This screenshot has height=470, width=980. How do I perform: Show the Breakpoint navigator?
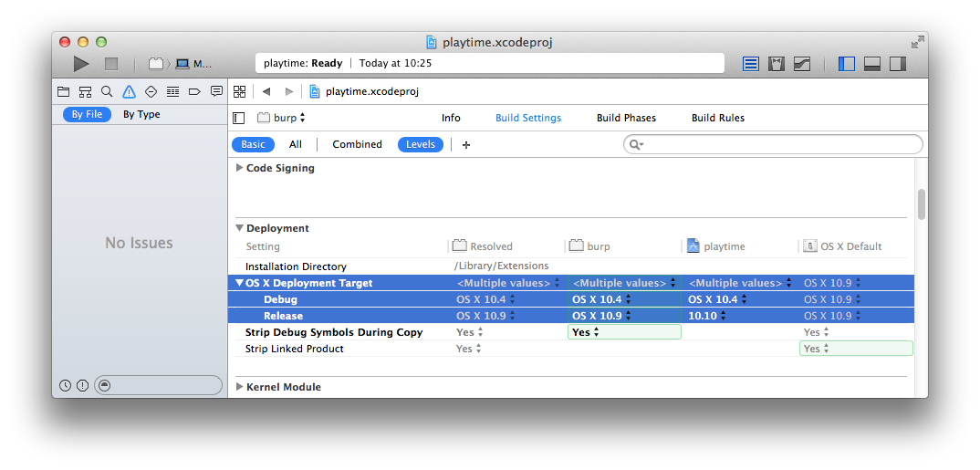point(194,92)
